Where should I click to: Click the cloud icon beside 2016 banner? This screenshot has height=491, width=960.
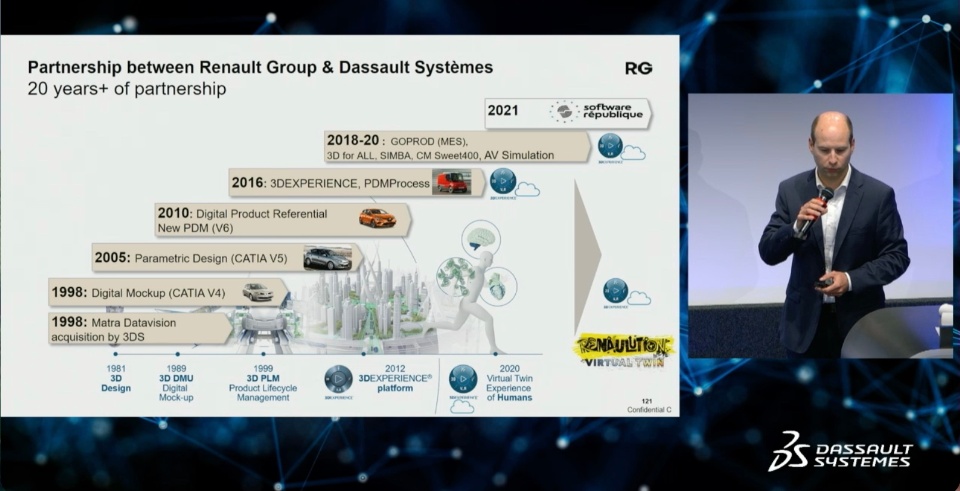[x=527, y=190]
